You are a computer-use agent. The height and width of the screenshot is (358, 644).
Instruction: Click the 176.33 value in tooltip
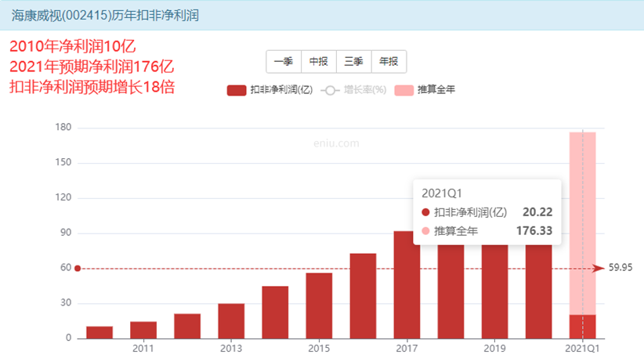pos(534,231)
